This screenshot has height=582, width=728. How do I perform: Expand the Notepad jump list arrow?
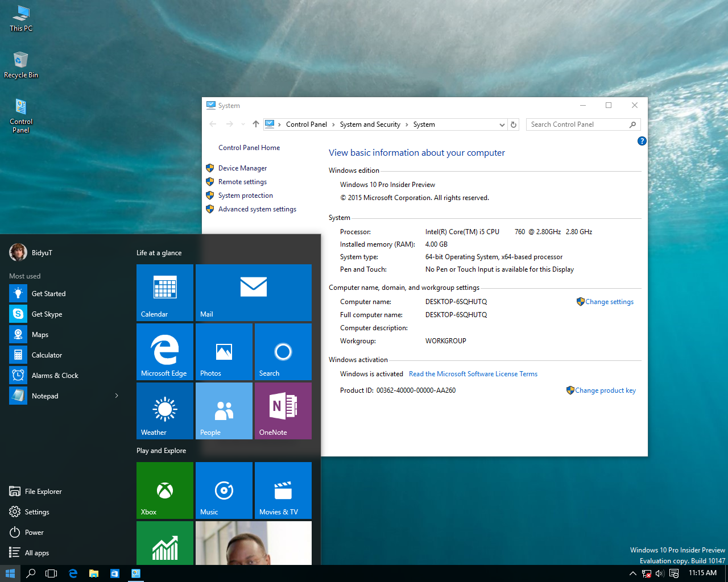click(x=117, y=396)
